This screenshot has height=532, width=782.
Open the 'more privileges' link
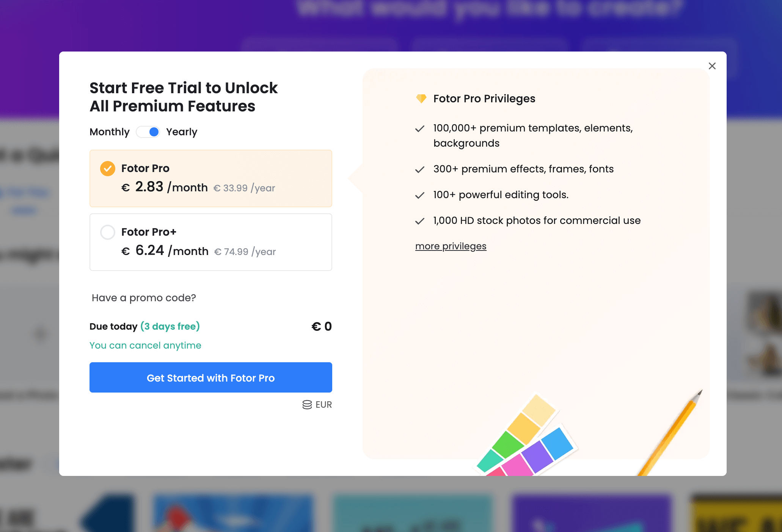point(451,246)
